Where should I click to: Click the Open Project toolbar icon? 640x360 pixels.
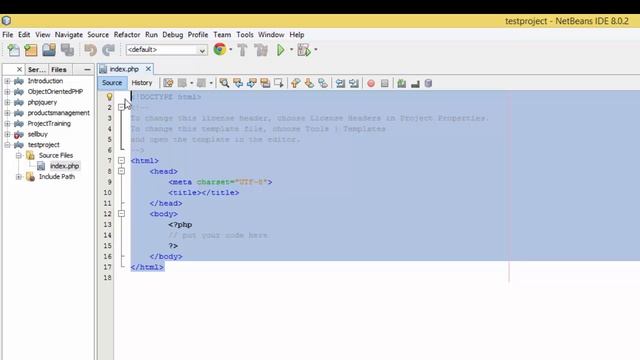[x=49, y=50]
